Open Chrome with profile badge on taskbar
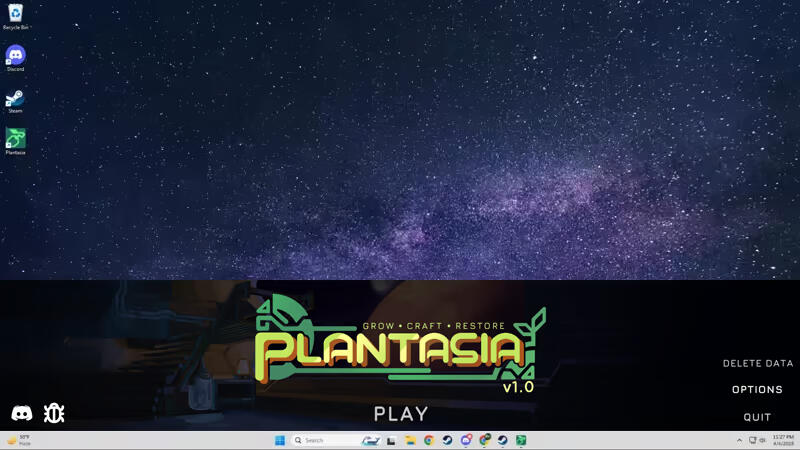Image resolution: width=800 pixels, height=450 pixels. 484,440
